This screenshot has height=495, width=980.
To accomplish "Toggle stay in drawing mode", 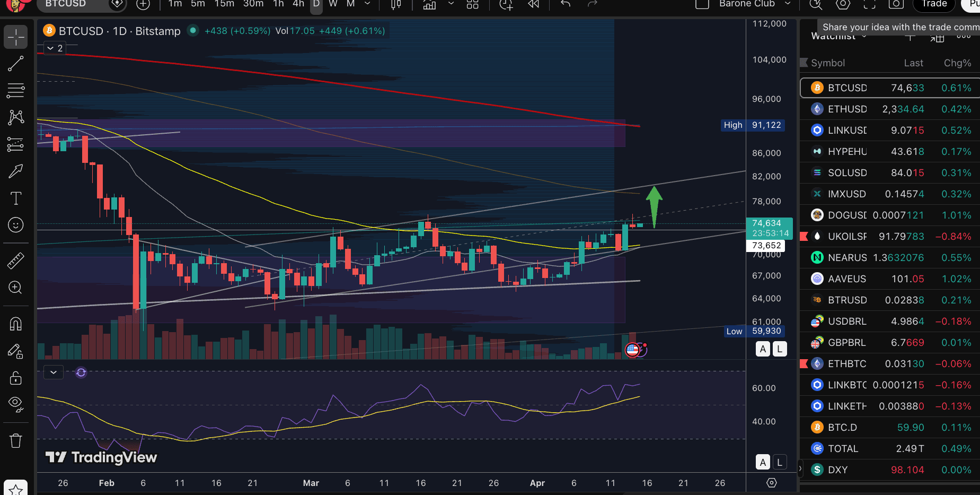I will (16, 351).
